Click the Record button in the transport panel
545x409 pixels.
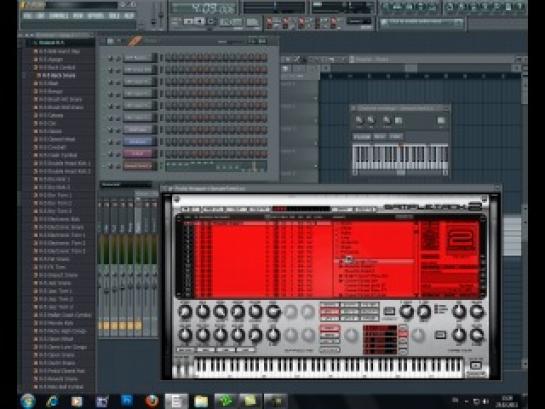tap(211, 22)
